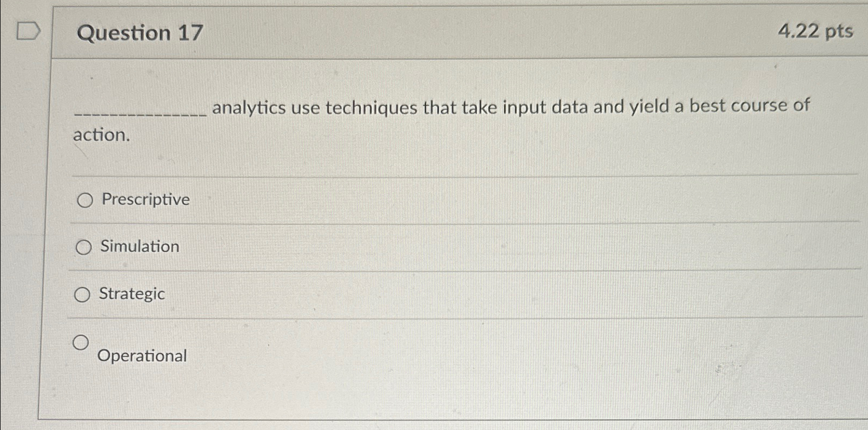Click the Prescriptive answer label
The image size is (868, 430).
coord(144,200)
